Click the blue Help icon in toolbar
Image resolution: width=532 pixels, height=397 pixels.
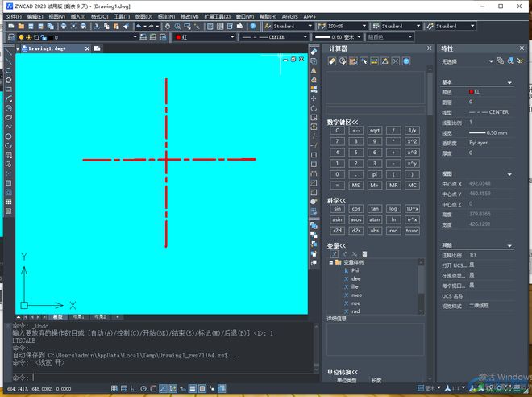point(253,26)
